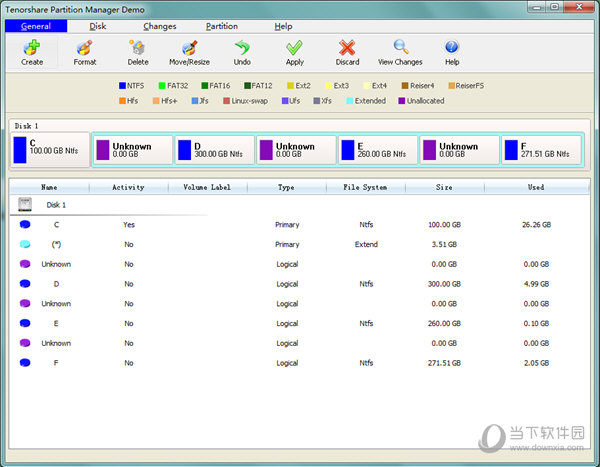This screenshot has height=467, width=600.
Task: Open the Partition menu
Action: click(x=222, y=26)
